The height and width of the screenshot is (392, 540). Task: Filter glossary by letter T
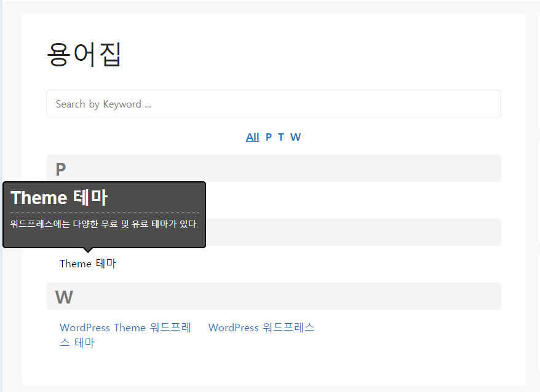[x=281, y=137]
